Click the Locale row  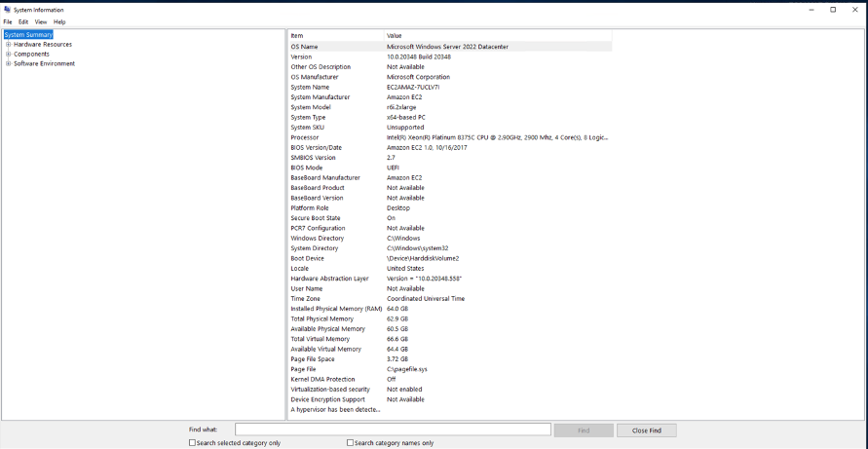(x=450, y=269)
